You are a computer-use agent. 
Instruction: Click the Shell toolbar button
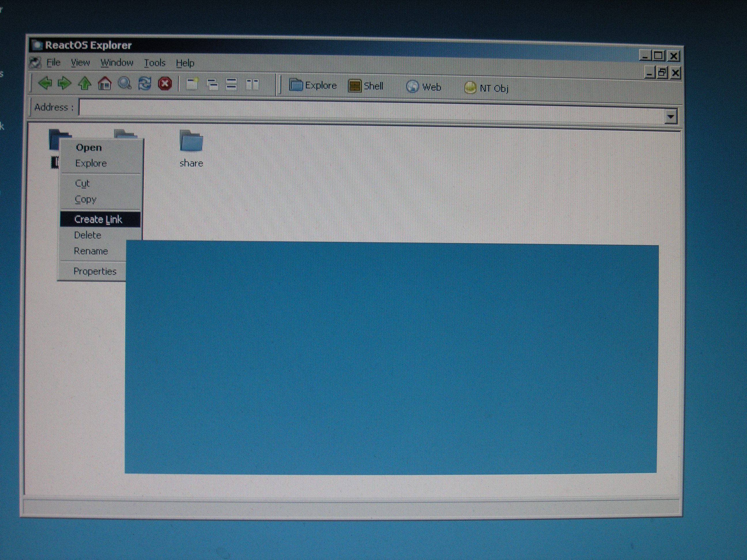click(x=366, y=86)
